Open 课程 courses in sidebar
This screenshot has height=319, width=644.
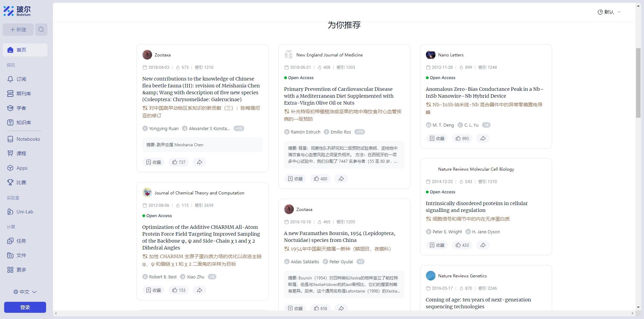pyautogui.click(x=25, y=153)
